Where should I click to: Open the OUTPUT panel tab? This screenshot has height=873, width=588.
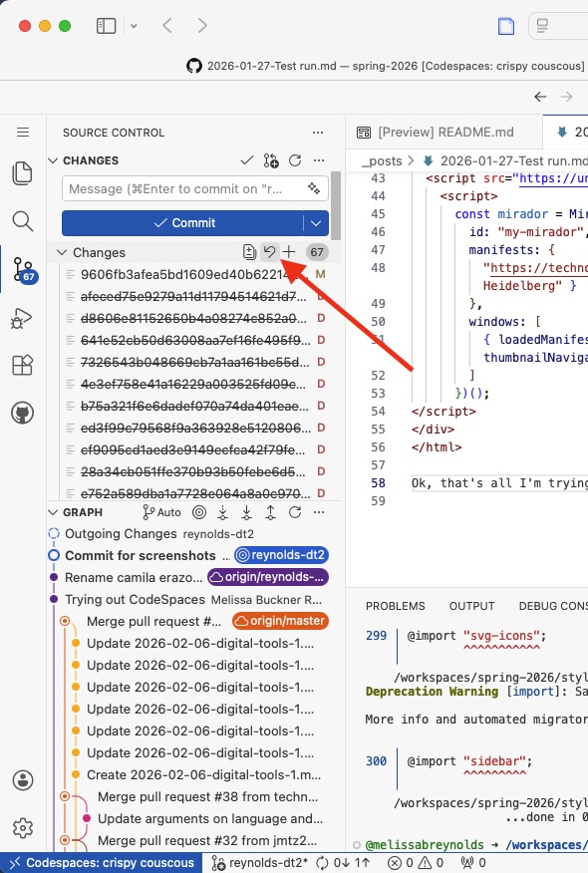(471, 606)
